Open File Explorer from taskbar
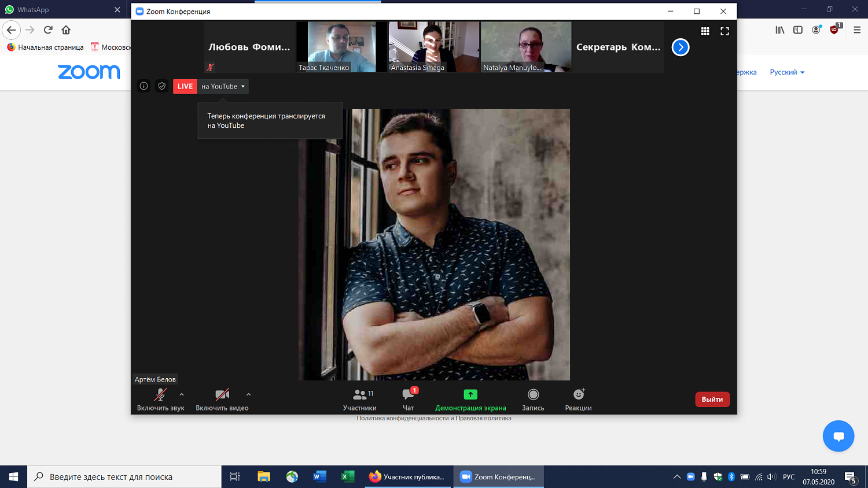Screen dimensions: 868x488 tap(264, 477)
